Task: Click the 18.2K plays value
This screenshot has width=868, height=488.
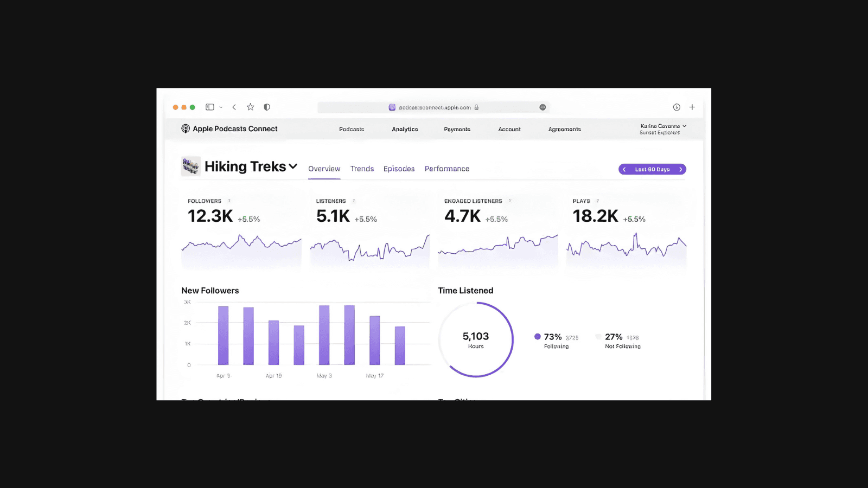Action: [596, 216]
